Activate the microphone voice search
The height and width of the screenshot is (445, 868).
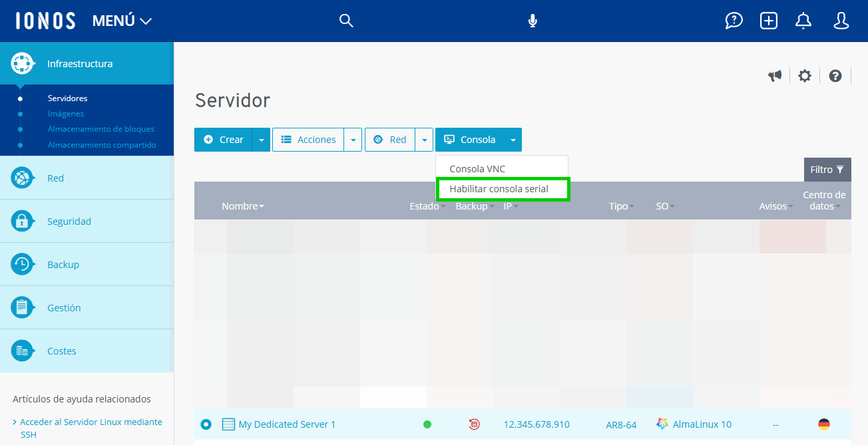(532, 21)
